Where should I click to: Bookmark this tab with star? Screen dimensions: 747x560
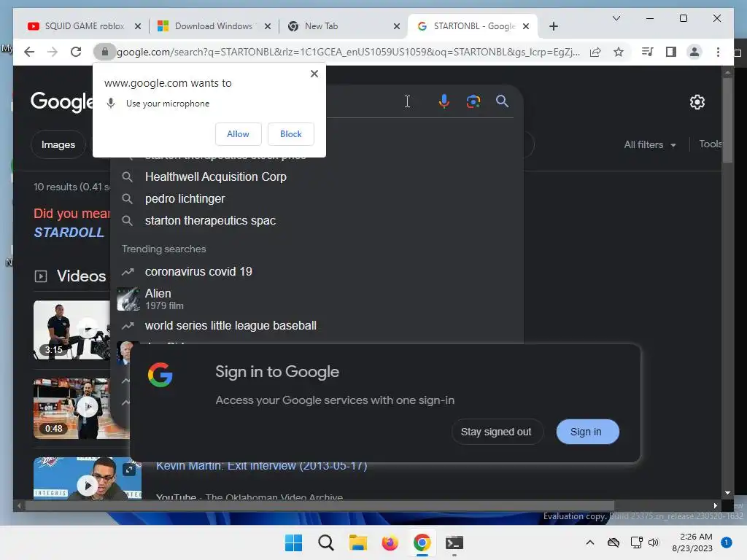[619, 52]
